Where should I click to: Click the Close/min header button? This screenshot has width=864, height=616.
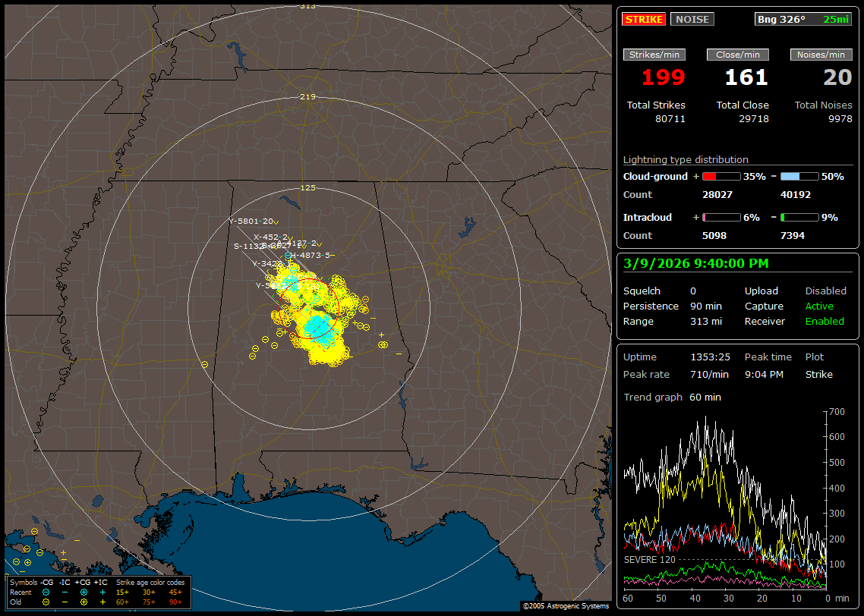pos(737,55)
